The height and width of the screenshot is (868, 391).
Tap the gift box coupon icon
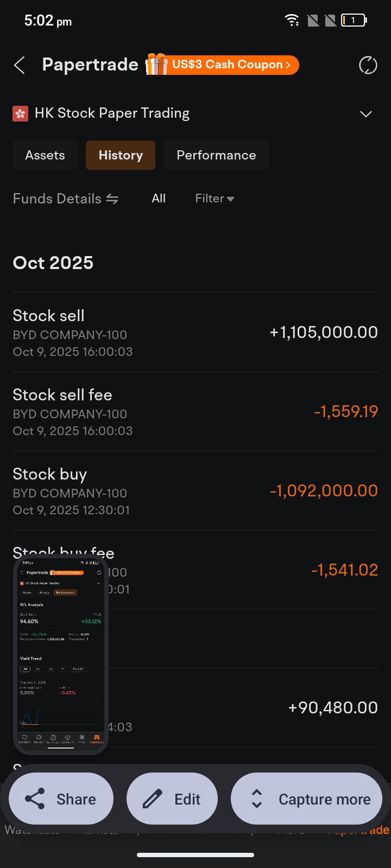156,65
